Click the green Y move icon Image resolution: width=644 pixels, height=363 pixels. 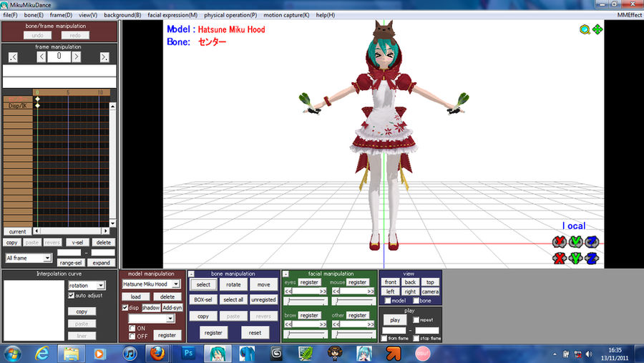[x=575, y=258]
